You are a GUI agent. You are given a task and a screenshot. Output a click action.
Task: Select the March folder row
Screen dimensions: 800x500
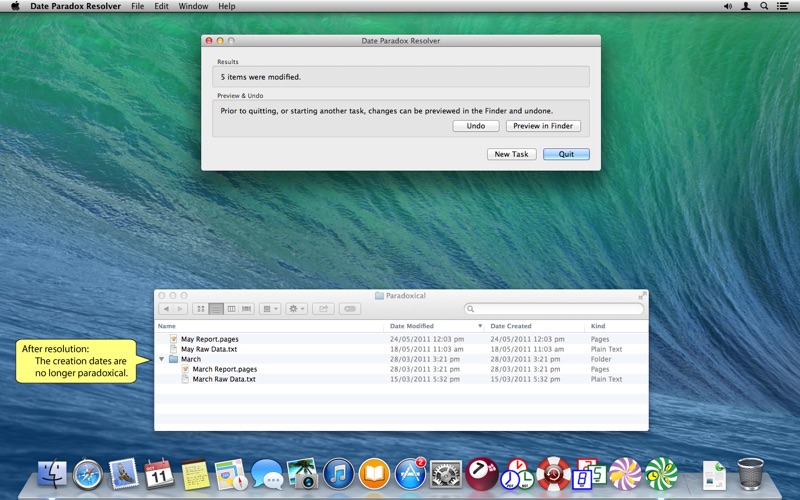[x=401, y=359]
